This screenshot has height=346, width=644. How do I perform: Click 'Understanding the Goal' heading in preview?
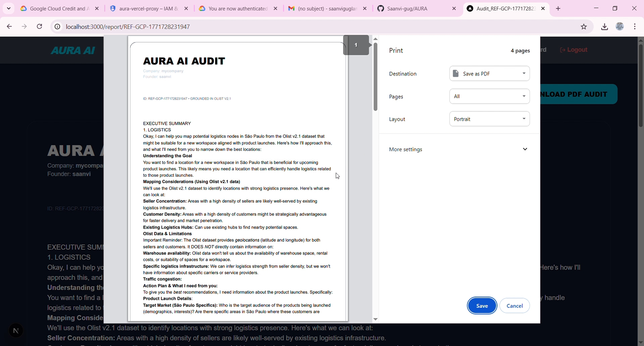[168, 156]
